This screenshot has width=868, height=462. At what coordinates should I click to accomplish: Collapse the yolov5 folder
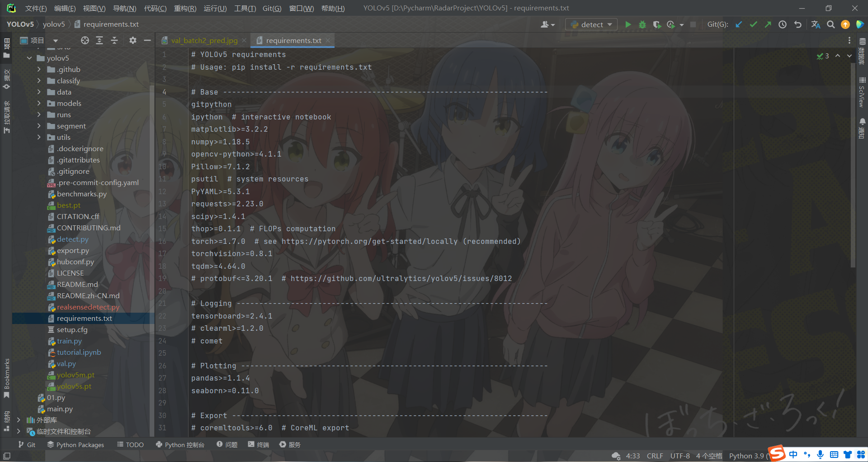click(29, 58)
